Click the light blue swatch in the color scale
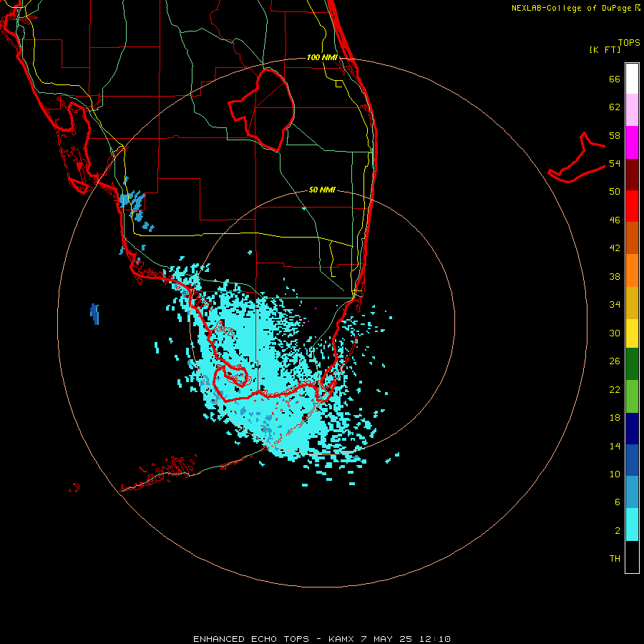Screen dimensions: 644x644 632,492
